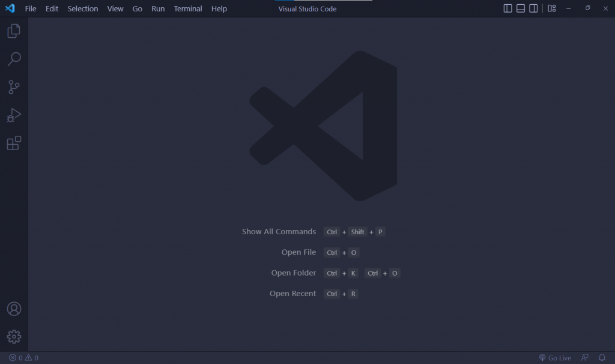Click the Open Folder text
The width and height of the screenshot is (615, 364).
(x=293, y=273)
